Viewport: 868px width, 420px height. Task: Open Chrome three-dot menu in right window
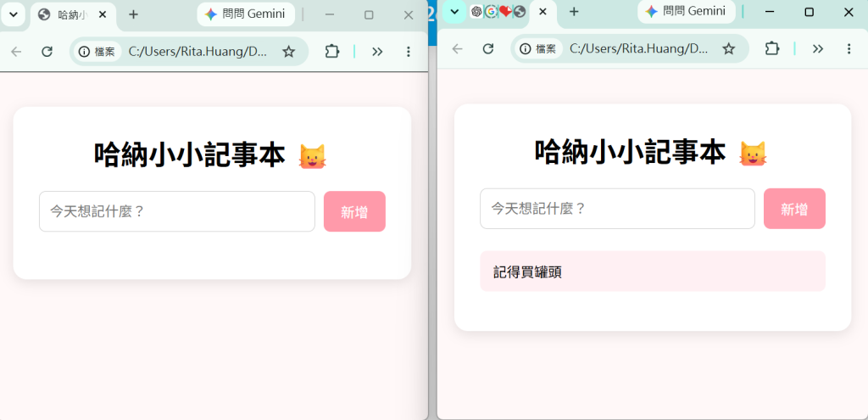click(849, 48)
